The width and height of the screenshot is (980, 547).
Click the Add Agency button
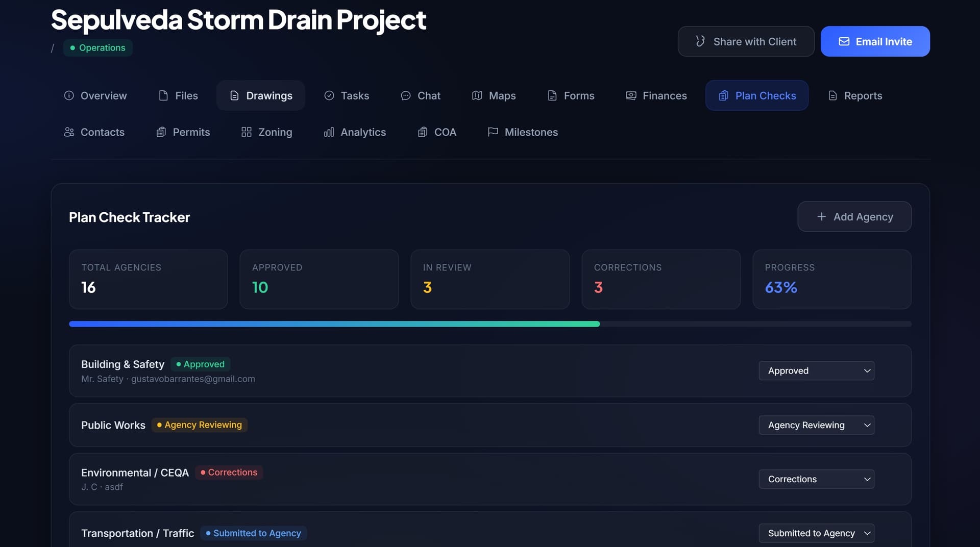point(854,217)
